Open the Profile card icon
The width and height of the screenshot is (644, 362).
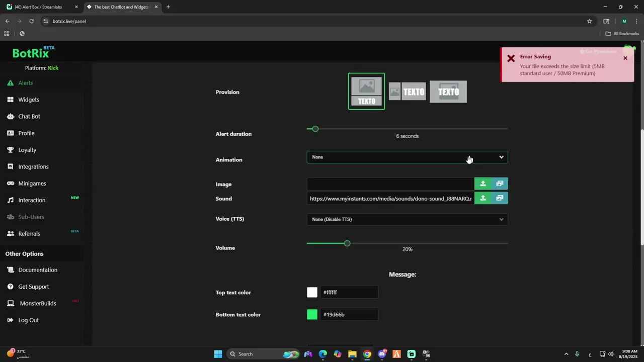pos(10,133)
